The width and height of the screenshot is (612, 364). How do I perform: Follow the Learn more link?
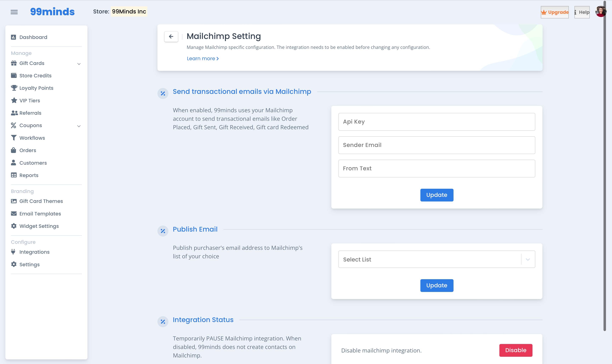coord(203,58)
